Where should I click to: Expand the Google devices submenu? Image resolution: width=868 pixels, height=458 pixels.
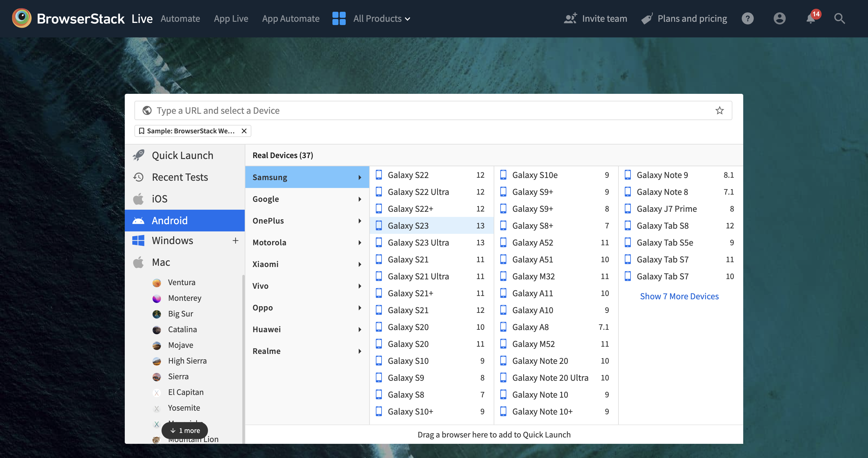click(x=307, y=199)
